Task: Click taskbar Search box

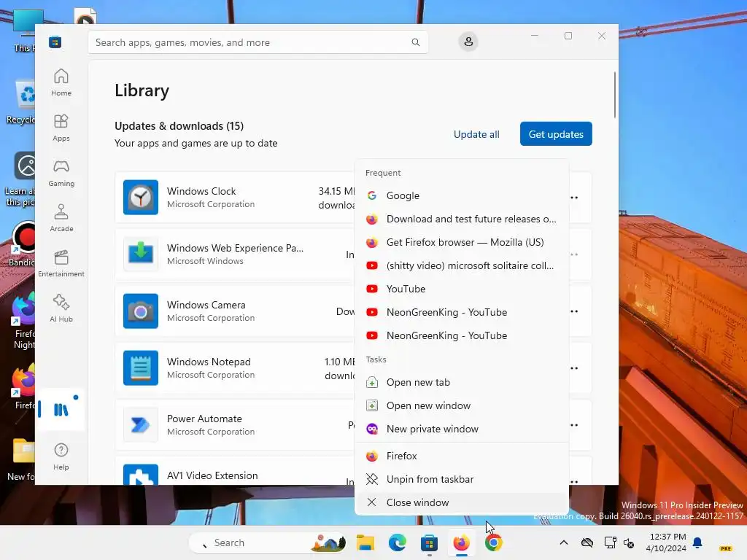Action: tap(268, 542)
